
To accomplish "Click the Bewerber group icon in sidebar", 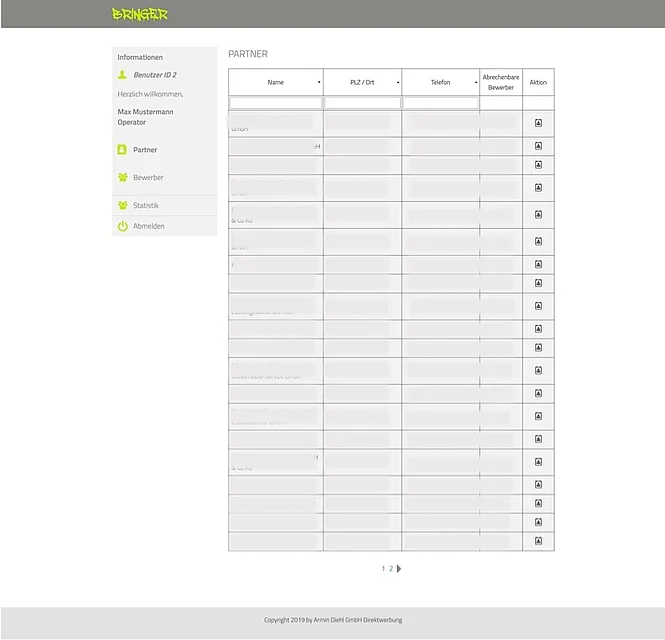I will [x=122, y=178].
